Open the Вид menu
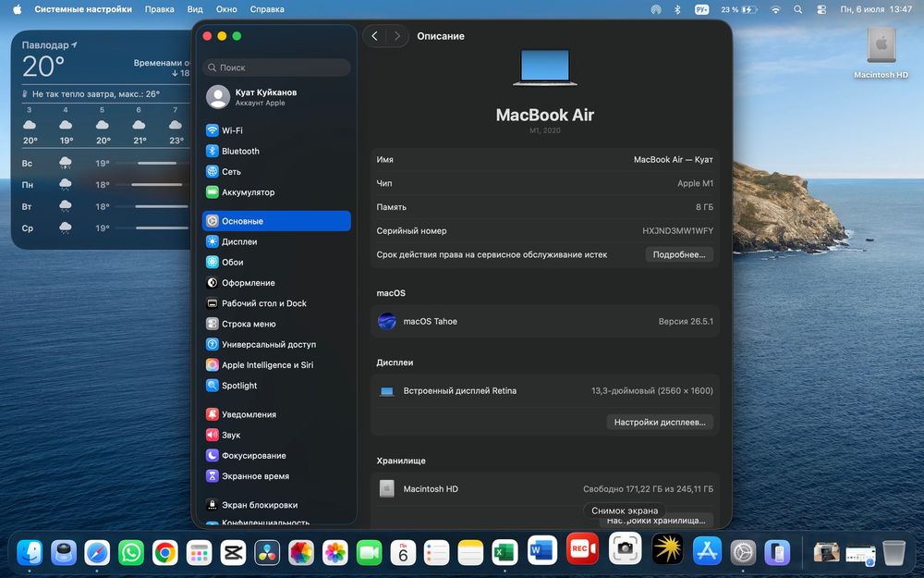This screenshot has width=924, height=578. click(x=195, y=9)
